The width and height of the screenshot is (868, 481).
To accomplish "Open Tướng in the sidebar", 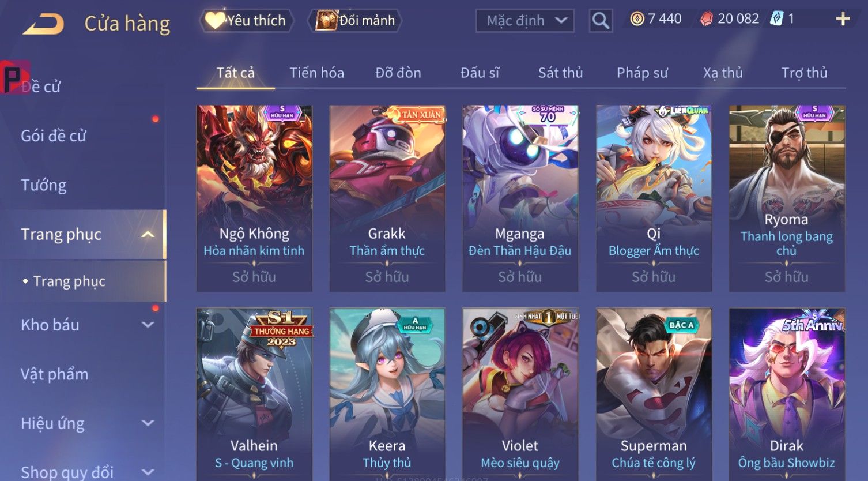I will coord(44,185).
